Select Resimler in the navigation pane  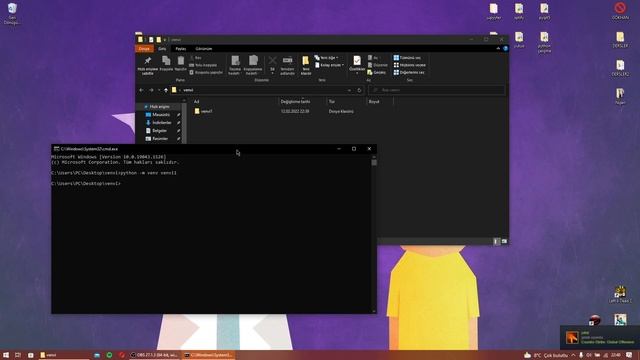click(160, 139)
